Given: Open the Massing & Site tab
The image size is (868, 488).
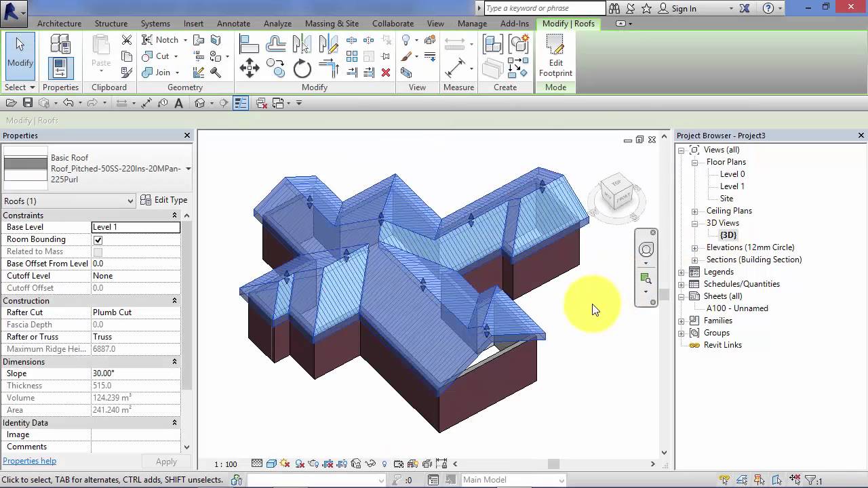Looking at the screenshot, I should pos(332,24).
